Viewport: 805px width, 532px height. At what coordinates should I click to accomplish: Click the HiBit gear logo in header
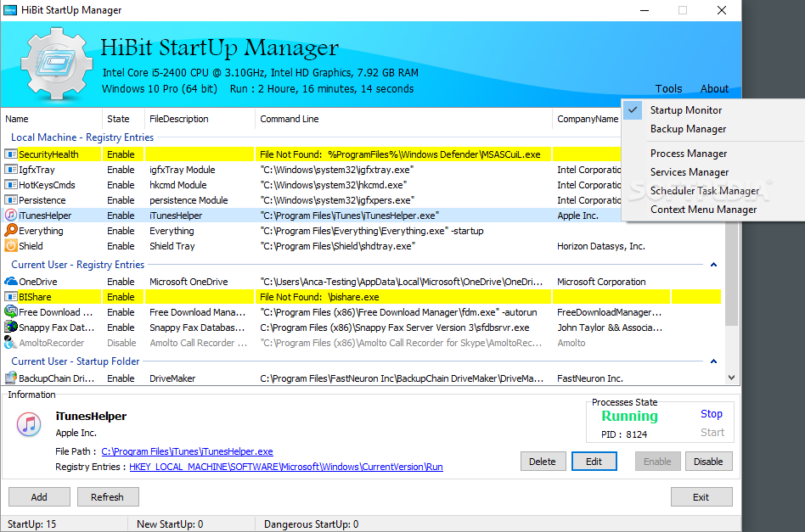(x=57, y=64)
